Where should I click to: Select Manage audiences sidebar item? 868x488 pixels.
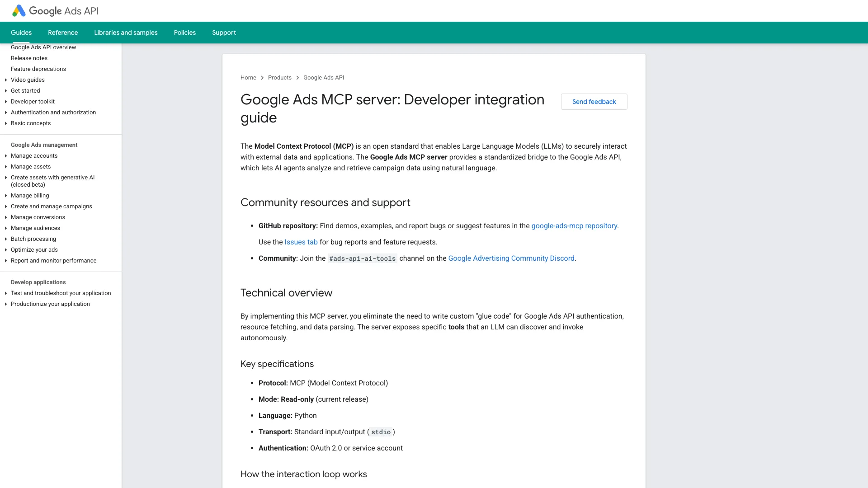[35, 228]
